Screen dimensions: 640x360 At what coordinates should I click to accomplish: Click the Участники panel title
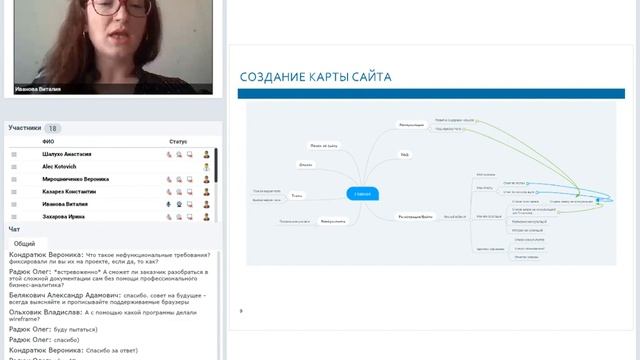pos(25,128)
